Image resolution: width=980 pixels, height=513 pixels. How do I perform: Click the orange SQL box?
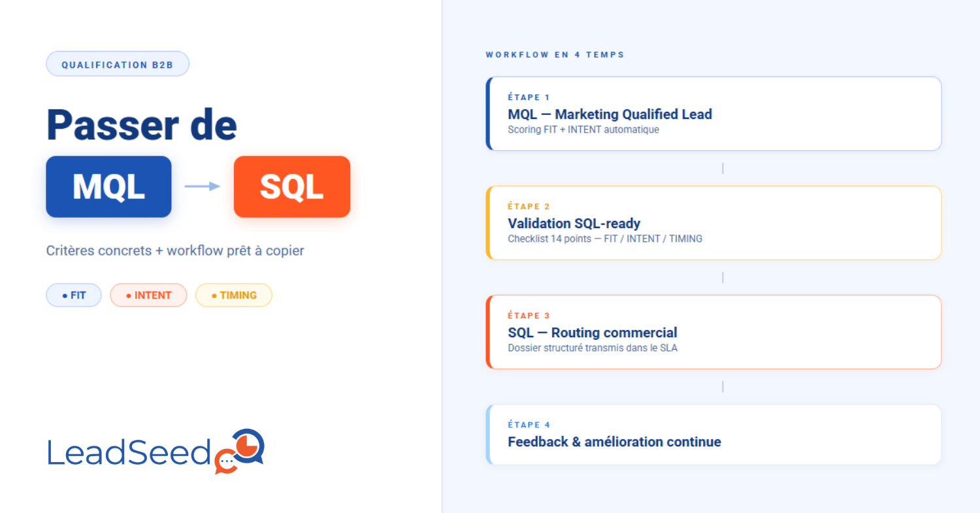tap(292, 187)
